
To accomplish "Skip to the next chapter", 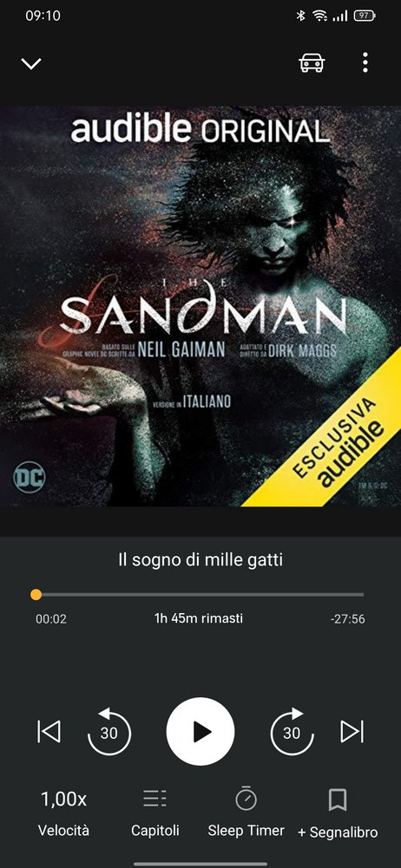I will coord(352,732).
